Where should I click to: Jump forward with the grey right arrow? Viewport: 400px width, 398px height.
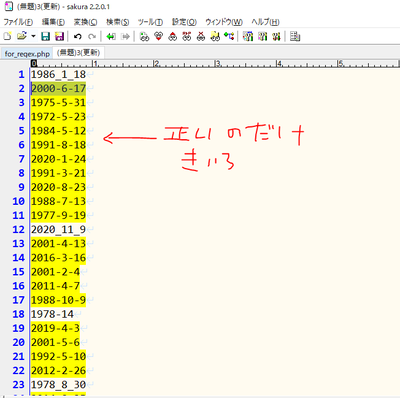tap(125, 36)
